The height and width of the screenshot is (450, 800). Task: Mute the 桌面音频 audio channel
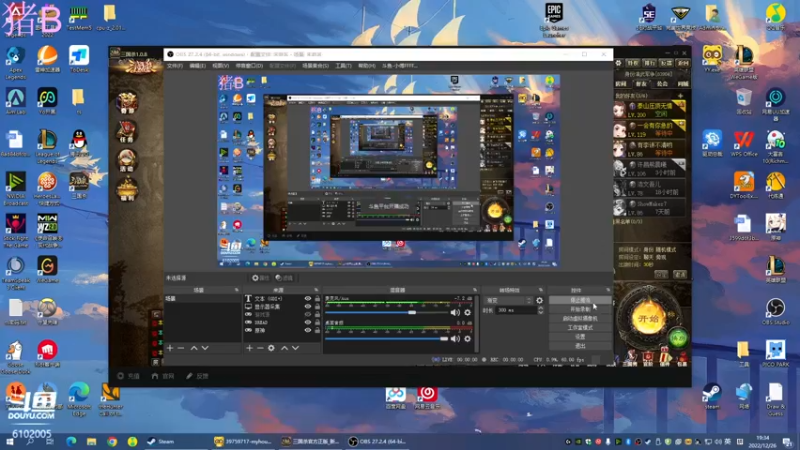[455, 339]
